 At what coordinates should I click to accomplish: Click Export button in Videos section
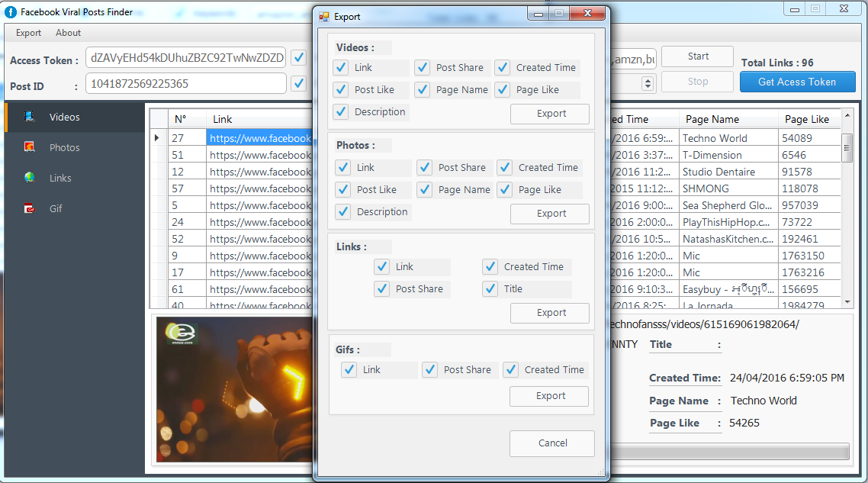[x=550, y=114]
